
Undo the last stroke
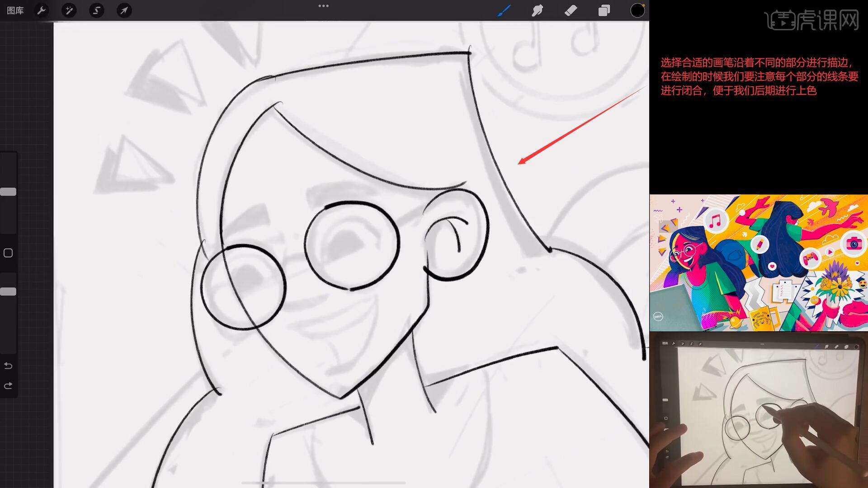point(8,366)
